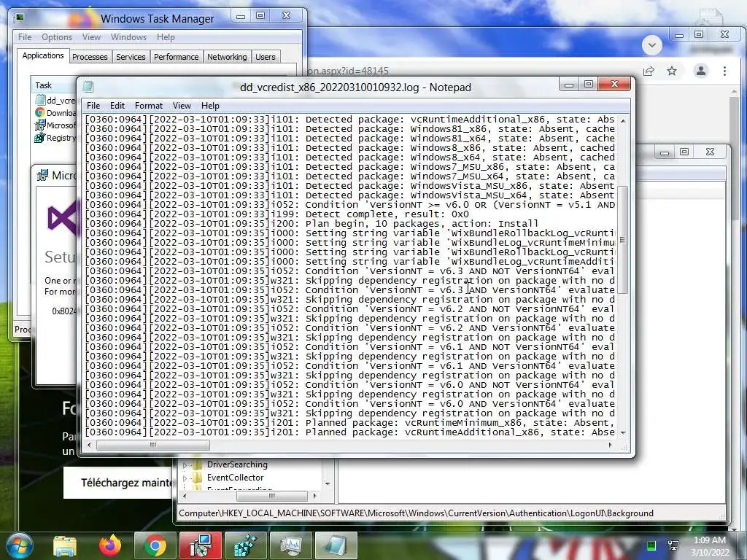Screen dimensions: 747x560
Task: Switch to the setup installer taskbar icon
Action: click(200, 545)
